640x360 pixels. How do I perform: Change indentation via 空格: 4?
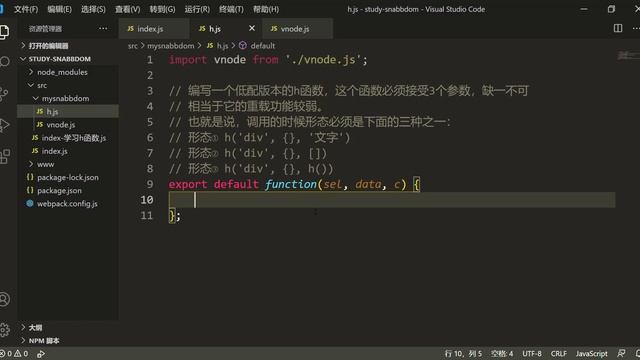click(x=502, y=353)
